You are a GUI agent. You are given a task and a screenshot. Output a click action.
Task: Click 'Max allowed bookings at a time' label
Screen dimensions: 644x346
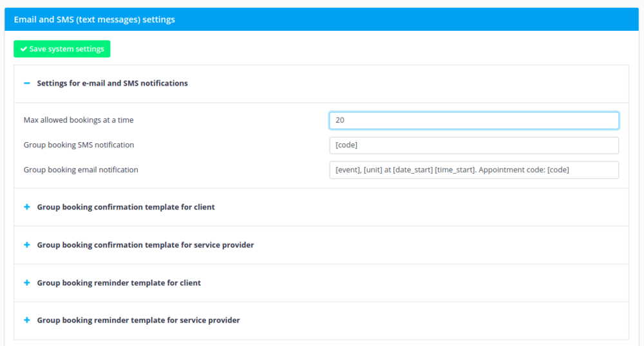[x=79, y=120]
